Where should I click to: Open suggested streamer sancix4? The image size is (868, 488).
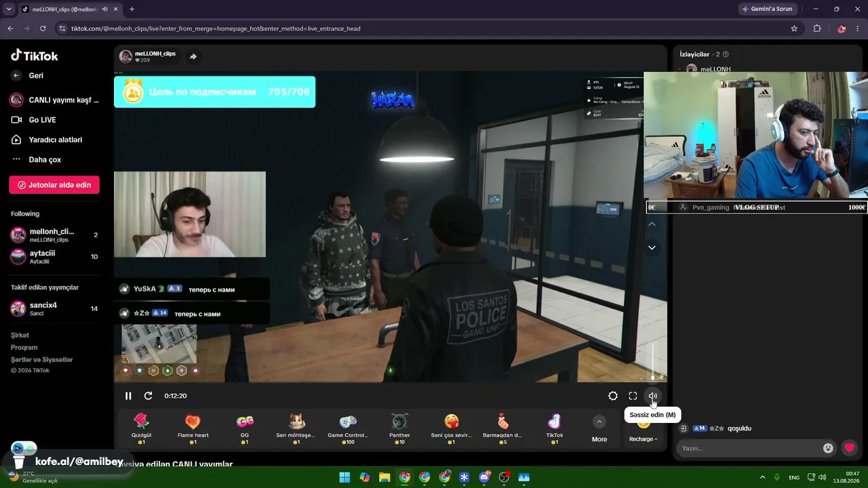(54, 308)
